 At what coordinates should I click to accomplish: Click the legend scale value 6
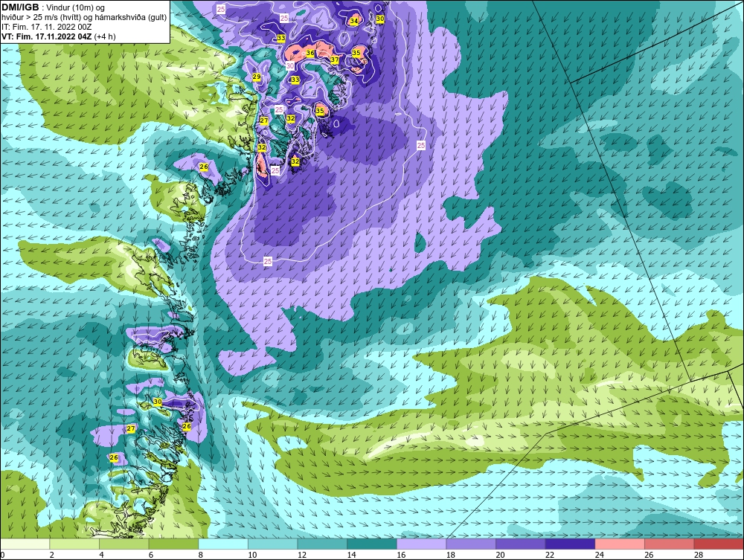[151, 555]
